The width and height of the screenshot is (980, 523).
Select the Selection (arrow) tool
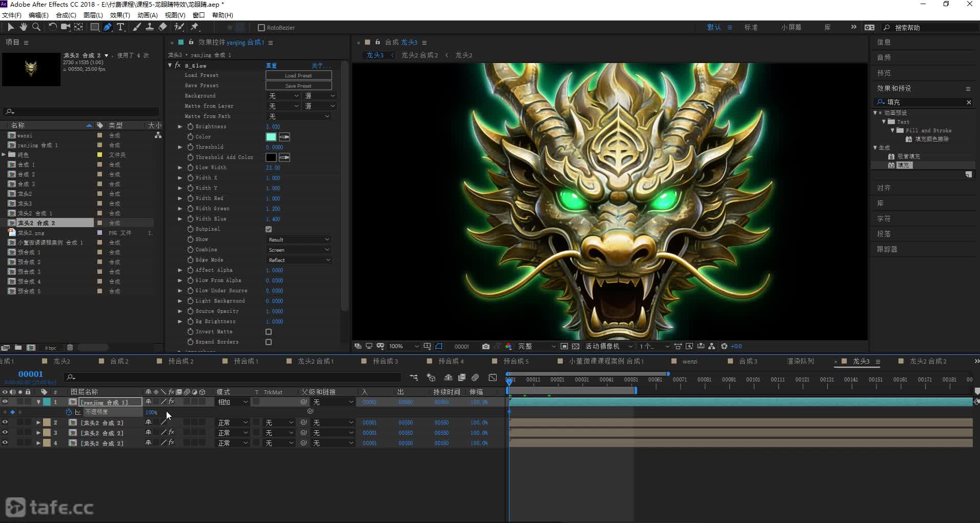pyautogui.click(x=11, y=27)
